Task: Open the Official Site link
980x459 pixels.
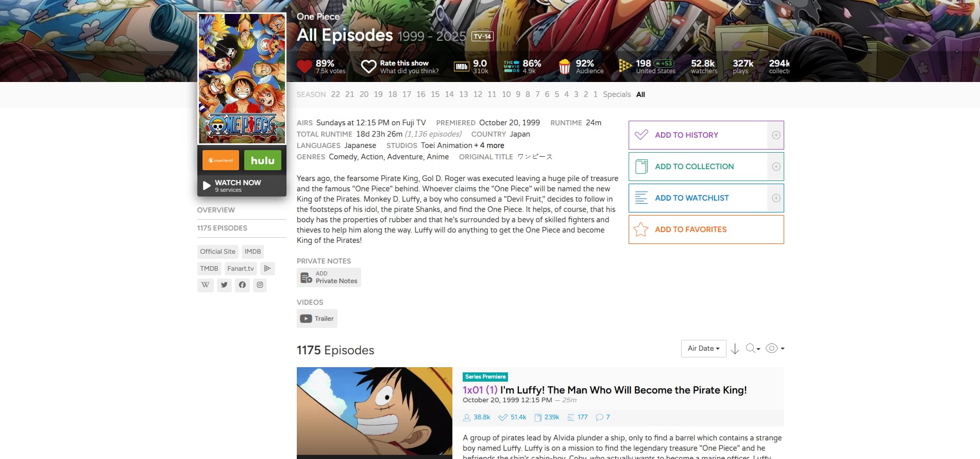Action: [x=218, y=252]
